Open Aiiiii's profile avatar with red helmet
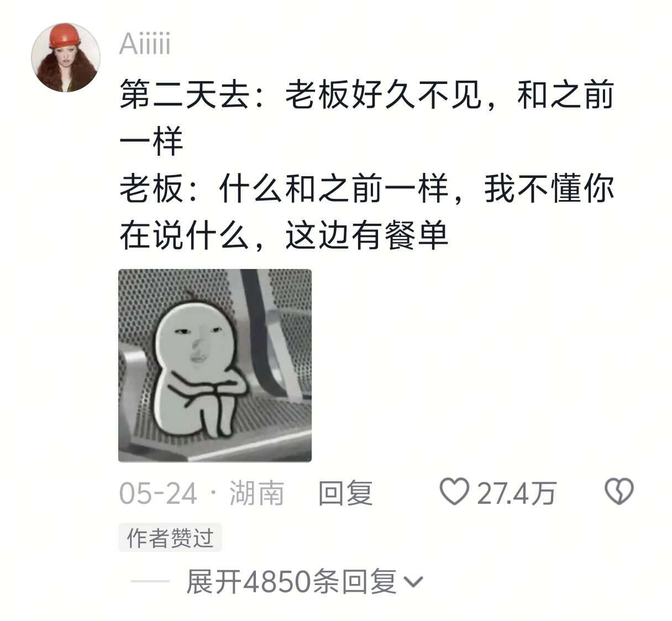 coord(65,57)
